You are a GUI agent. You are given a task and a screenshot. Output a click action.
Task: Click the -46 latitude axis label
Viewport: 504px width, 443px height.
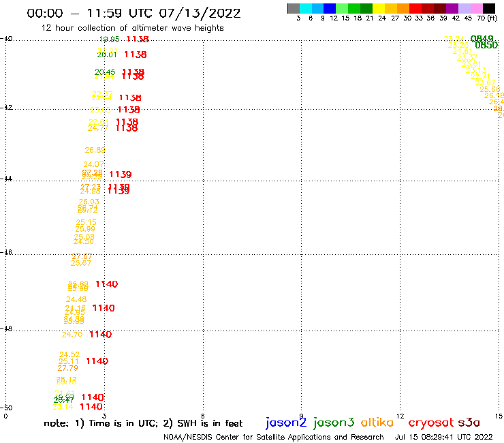pyautogui.click(x=6, y=252)
